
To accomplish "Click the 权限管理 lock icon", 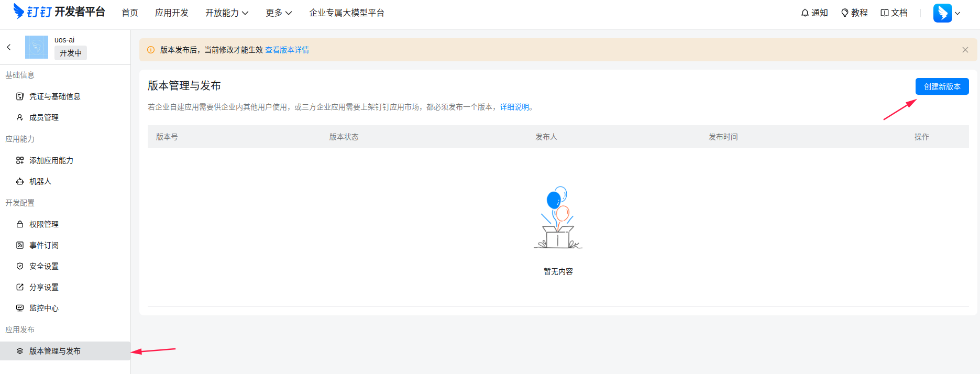I will click(20, 224).
